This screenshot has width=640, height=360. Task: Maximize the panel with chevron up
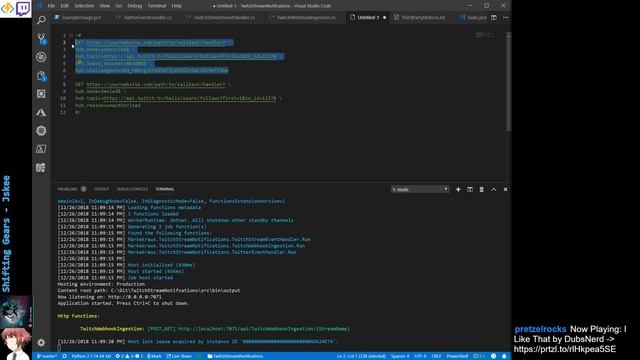[x=493, y=189]
